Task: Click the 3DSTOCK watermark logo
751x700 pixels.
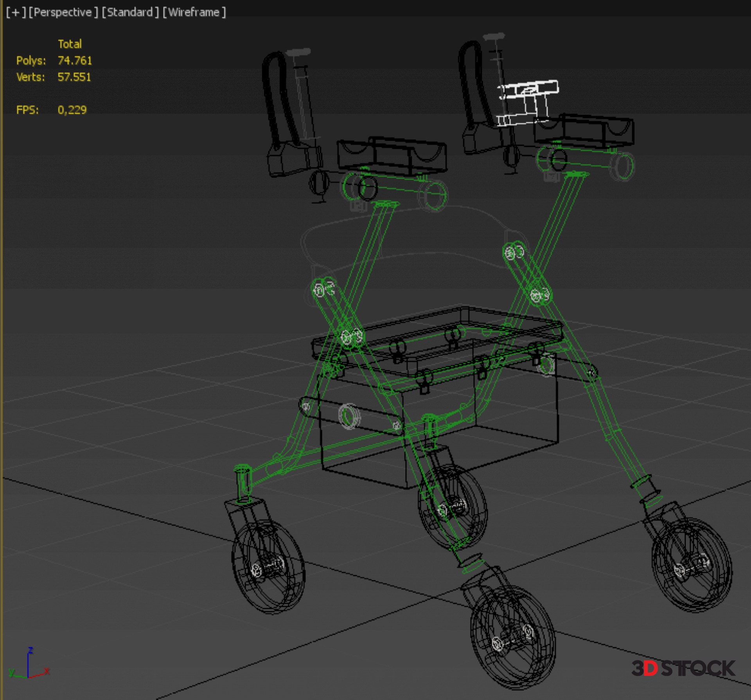Action: 683,668
